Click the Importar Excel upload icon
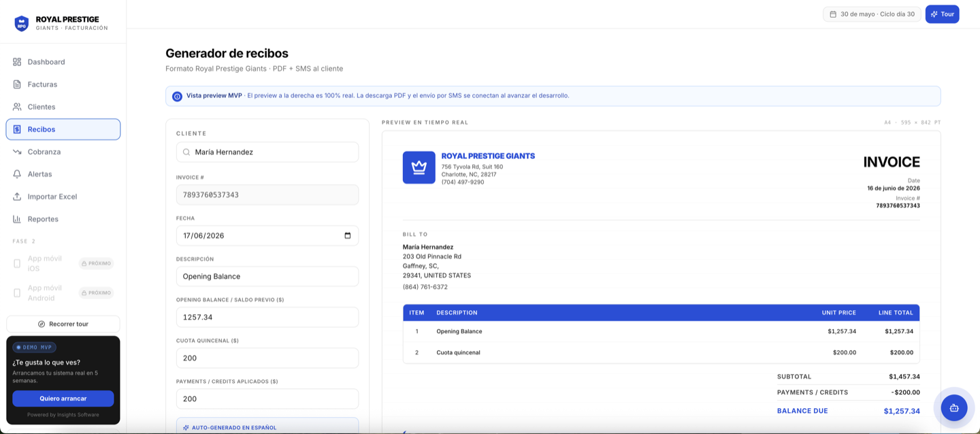 tap(17, 197)
